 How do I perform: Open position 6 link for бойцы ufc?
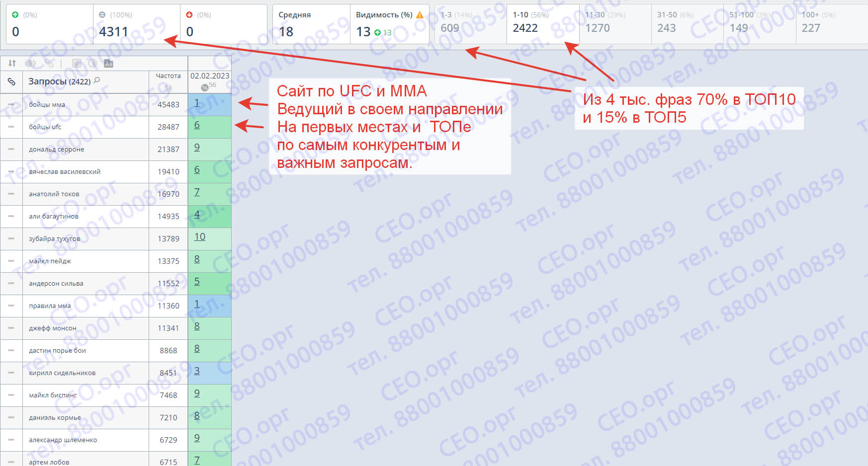tap(197, 126)
